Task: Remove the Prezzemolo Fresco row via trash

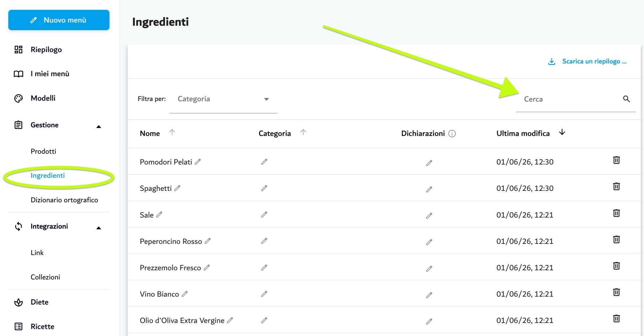Action: 616,266
